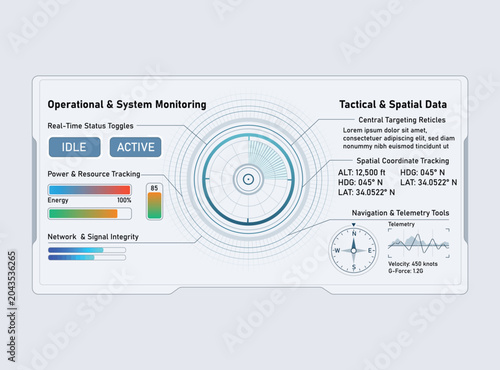This screenshot has height=370, width=500.
Task: Click the green-orange resource bar
Action: pyautogui.click(x=90, y=214)
